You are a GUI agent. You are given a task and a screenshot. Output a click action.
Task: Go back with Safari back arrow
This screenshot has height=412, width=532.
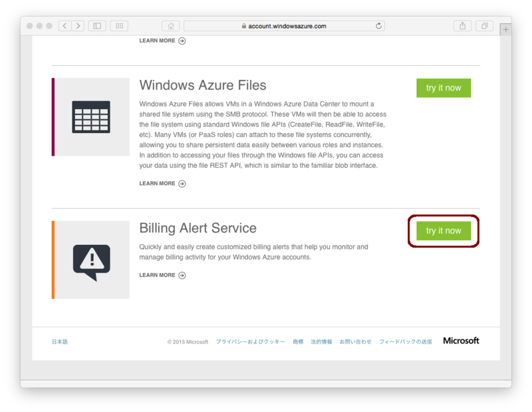click(x=65, y=26)
